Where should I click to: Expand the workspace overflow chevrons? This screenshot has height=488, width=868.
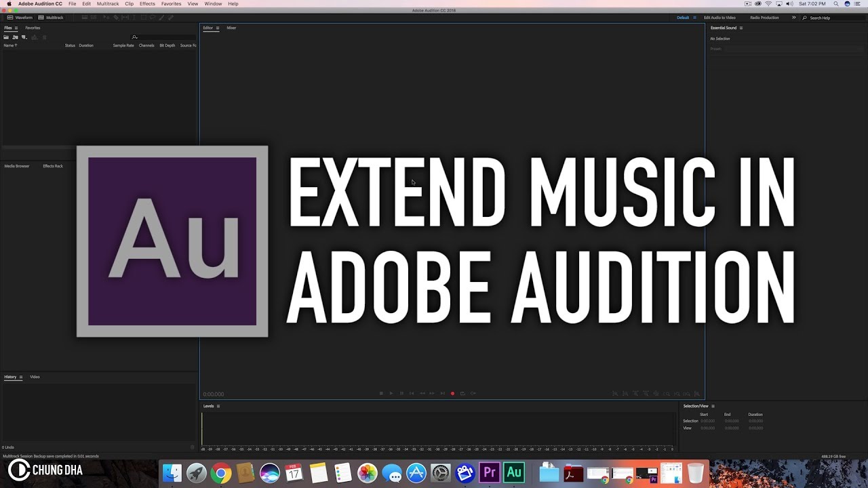[794, 18]
